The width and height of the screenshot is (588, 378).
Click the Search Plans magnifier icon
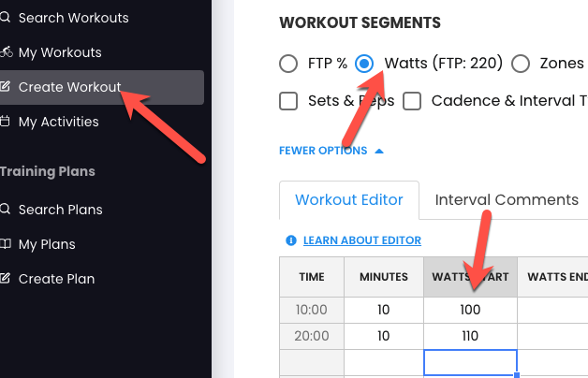point(5,209)
